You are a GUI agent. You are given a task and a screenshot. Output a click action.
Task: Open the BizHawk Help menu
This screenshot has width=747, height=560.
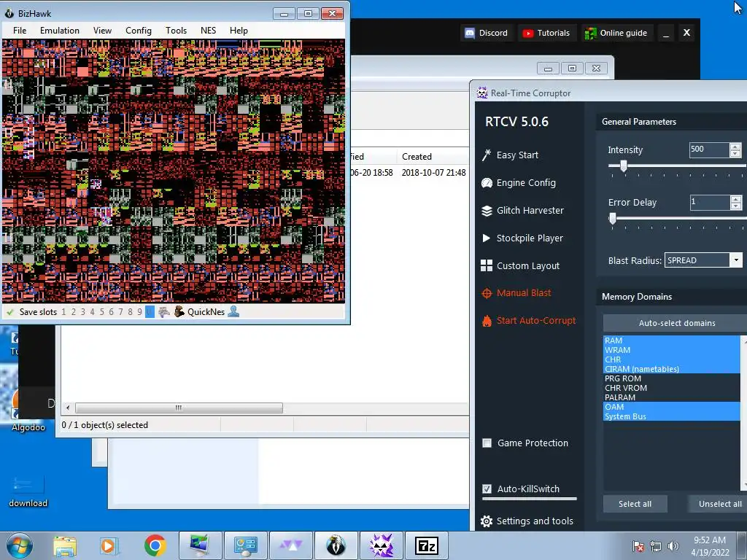point(239,31)
